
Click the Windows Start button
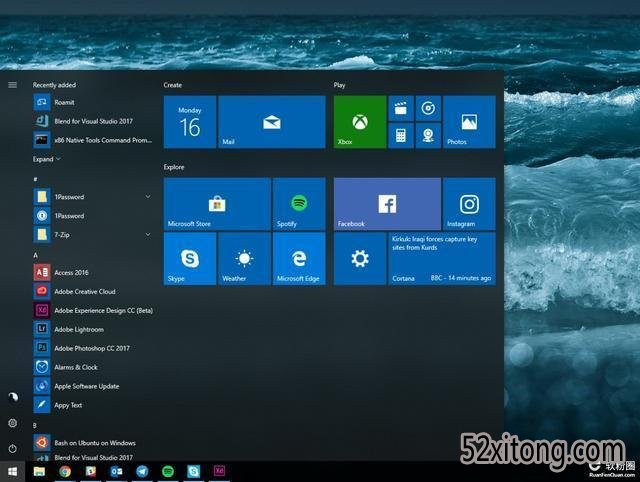click(13, 472)
